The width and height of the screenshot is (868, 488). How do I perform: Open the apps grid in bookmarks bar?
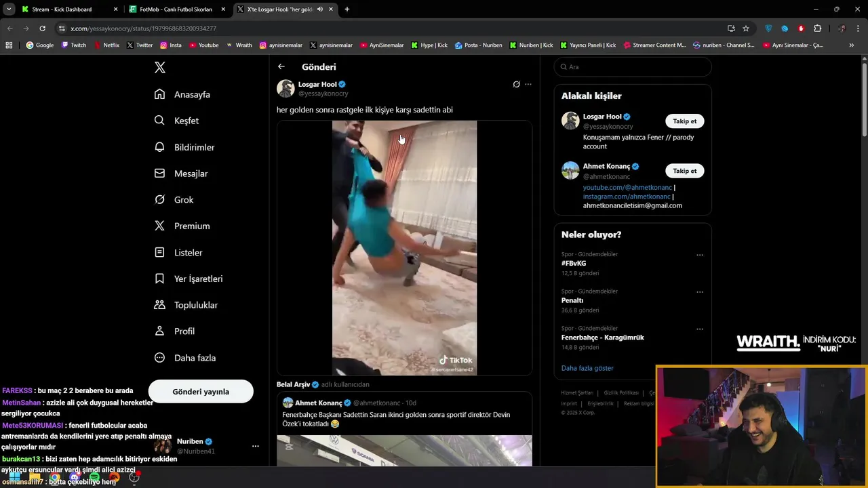point(9,45)
